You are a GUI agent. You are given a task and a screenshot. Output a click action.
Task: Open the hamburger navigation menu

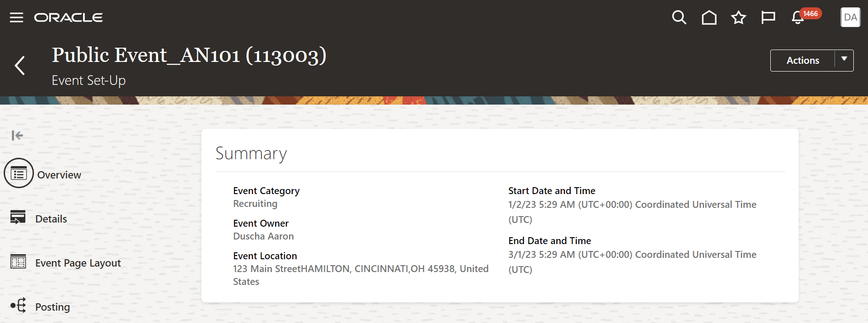point(17,17)
